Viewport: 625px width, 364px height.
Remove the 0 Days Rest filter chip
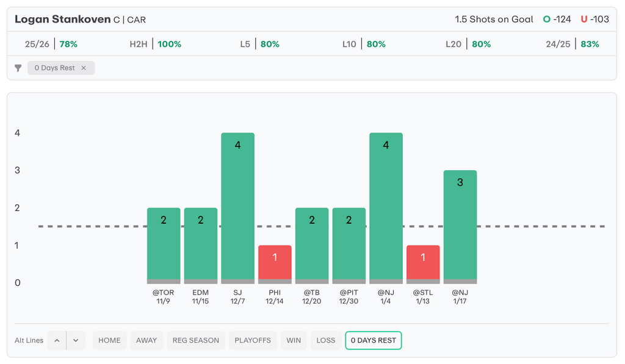point(84,68)
